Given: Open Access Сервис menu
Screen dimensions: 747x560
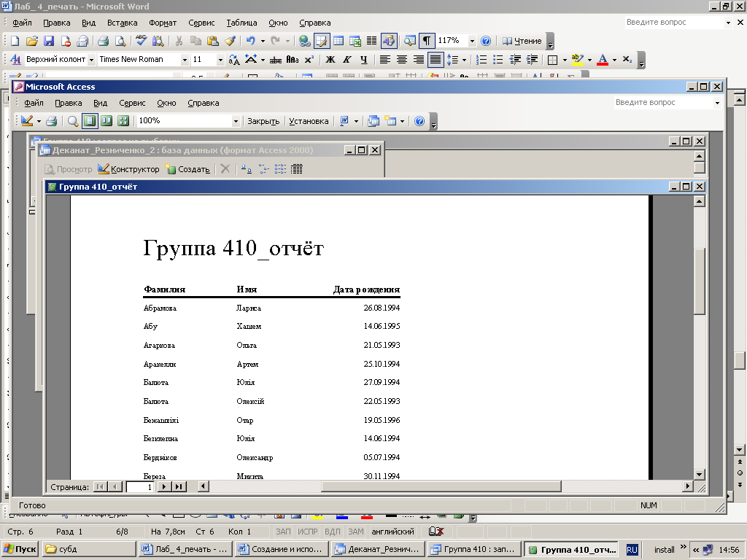Looking at the screenshot, I should pos(132,103).
